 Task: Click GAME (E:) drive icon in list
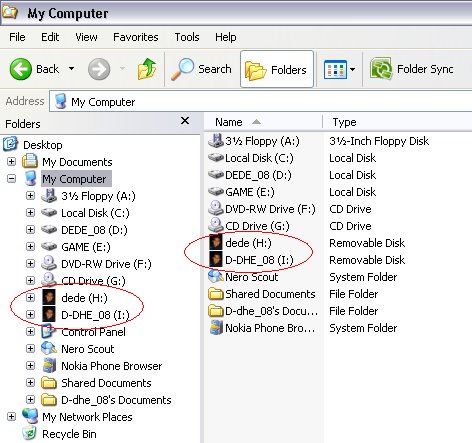pos(216,191)
